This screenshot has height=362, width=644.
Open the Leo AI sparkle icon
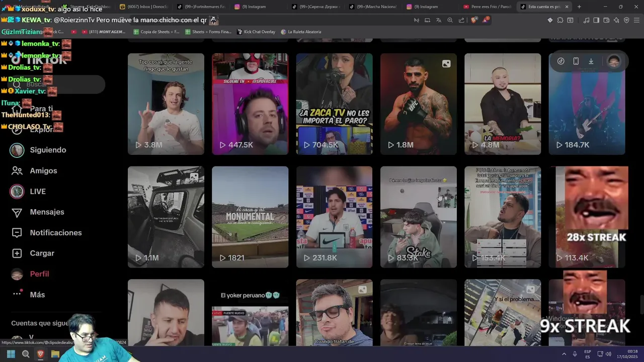616,20
